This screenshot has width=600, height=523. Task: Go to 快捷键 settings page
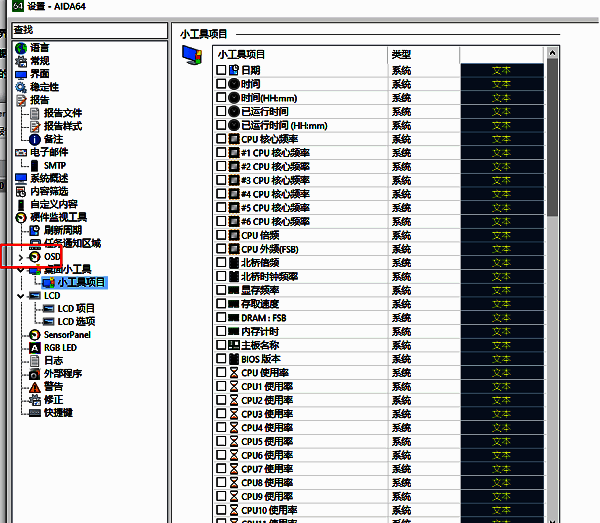59,412
